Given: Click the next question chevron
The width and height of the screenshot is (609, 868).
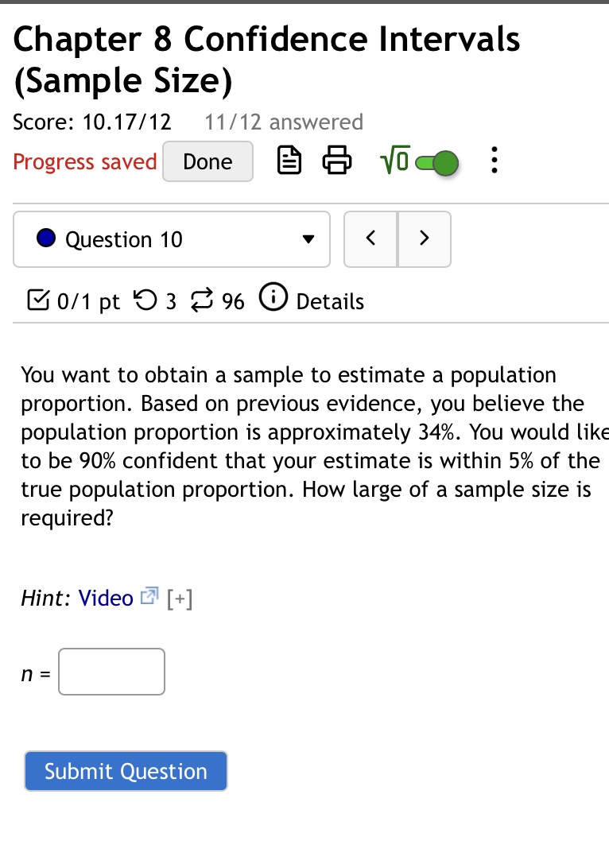Looking at the screenshot, I should 424,238.
